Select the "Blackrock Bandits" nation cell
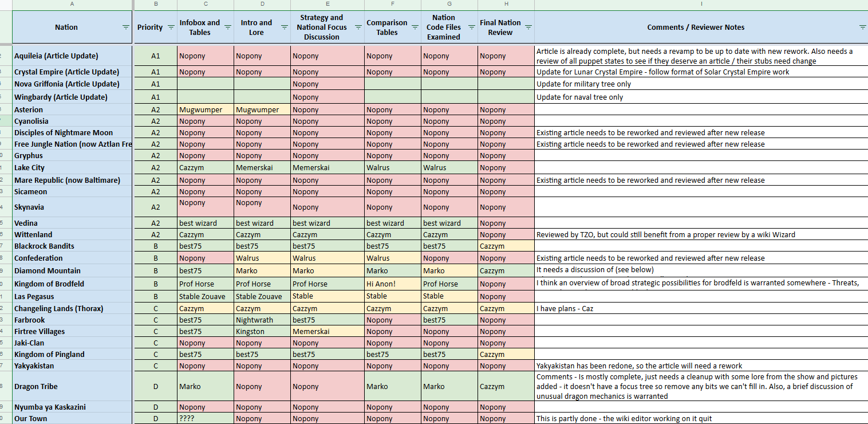The height and width of the screenshot is (424, 868). click(72, 246)
